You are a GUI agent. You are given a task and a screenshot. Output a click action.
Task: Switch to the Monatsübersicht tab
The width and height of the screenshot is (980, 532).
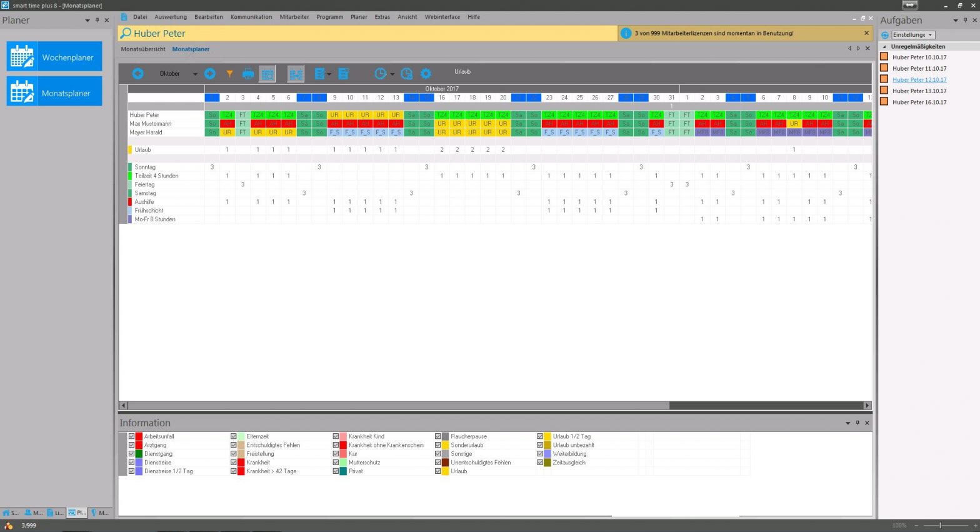coord(143,49)
